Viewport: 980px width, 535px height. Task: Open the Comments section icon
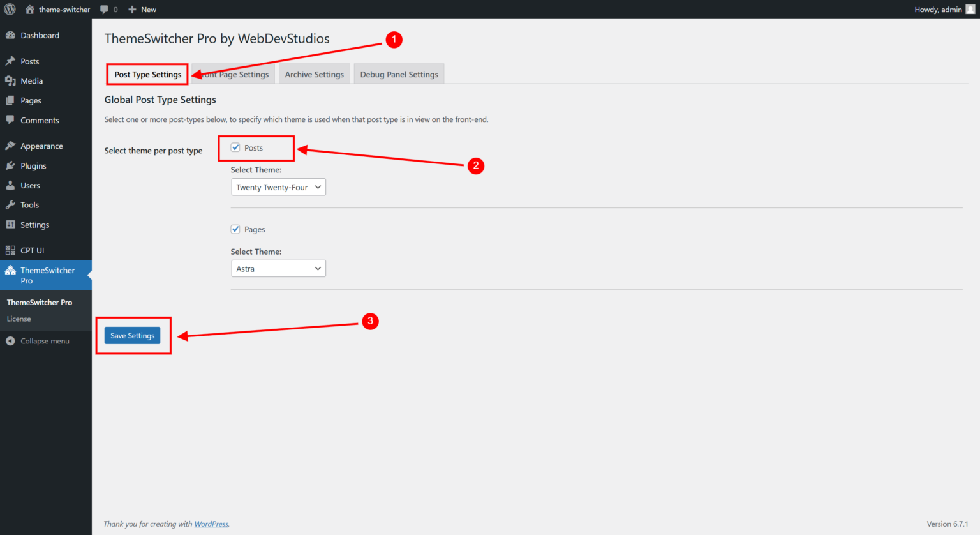click(11, 120)
